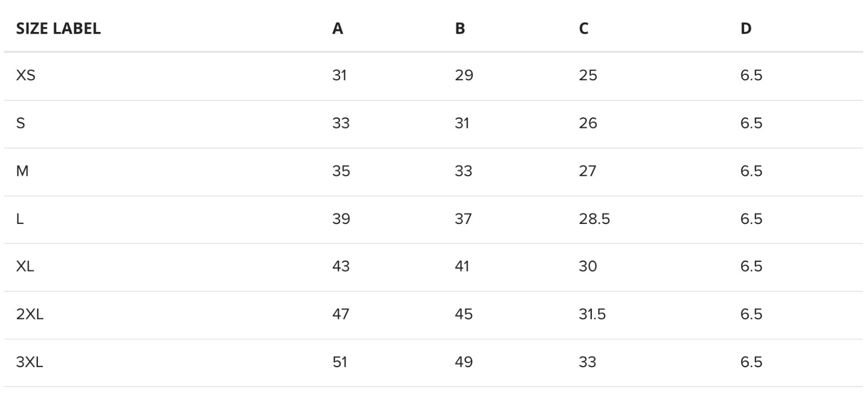Screen dimensions: 868x398
Task: Click value 25 in XS row
Action: click(588, 75)
